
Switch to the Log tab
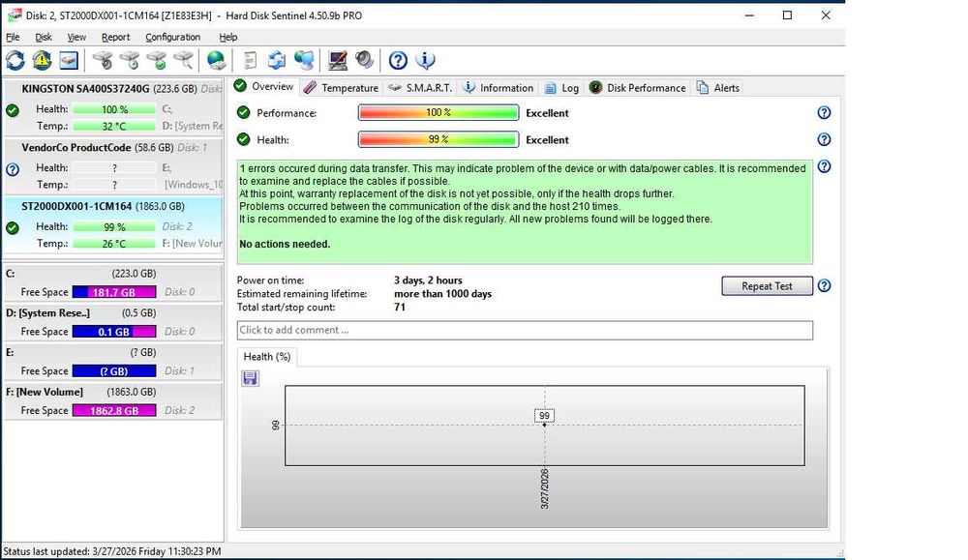561,88
